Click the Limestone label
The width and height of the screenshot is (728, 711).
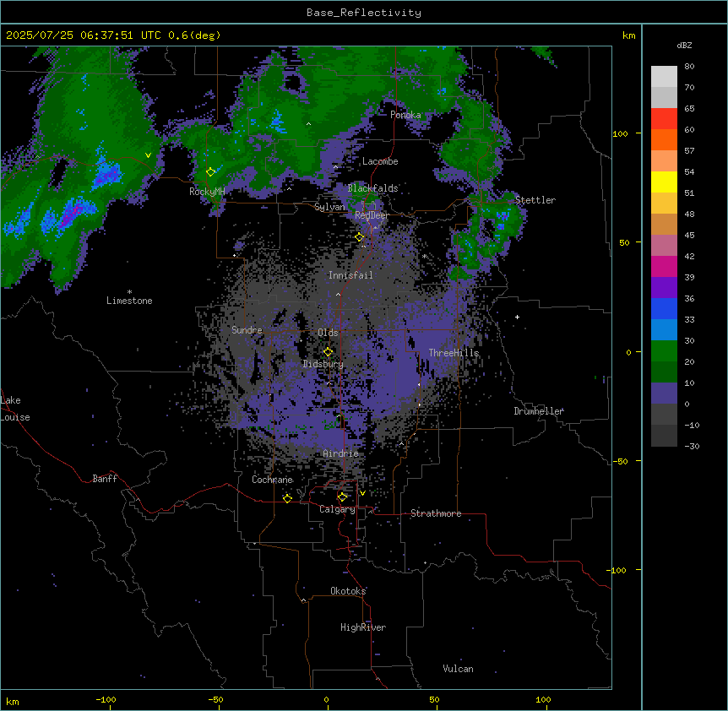click(x=129, y=301)
